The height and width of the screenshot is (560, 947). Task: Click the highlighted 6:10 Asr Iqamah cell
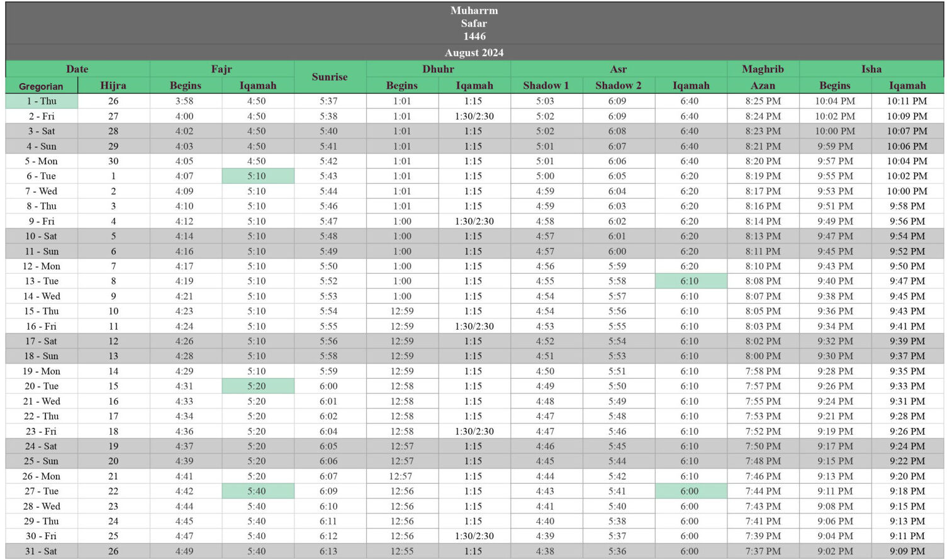coord(691,281)
